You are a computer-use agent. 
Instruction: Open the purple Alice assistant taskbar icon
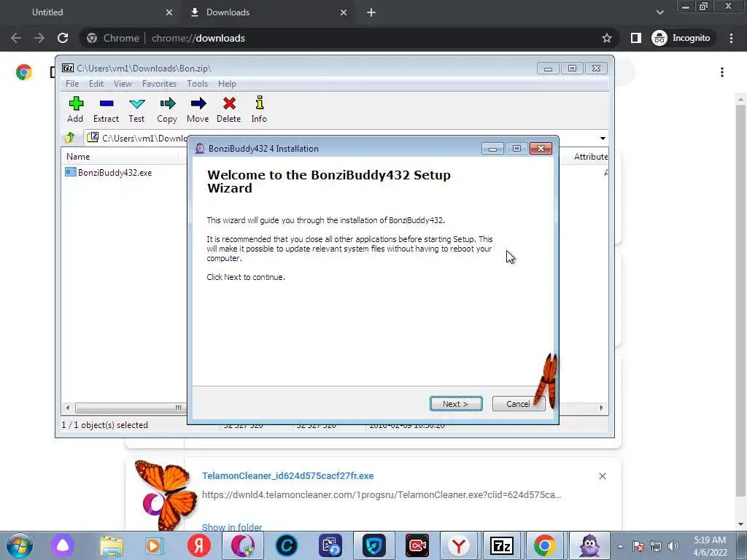pyautogui.click(x=63, y=545)
